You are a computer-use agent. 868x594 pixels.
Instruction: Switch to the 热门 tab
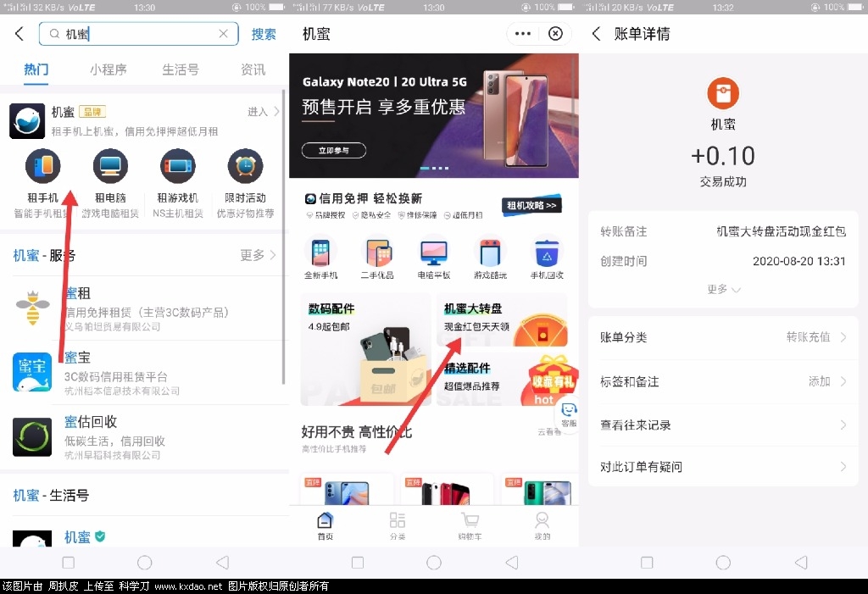[x=36, y=69]
